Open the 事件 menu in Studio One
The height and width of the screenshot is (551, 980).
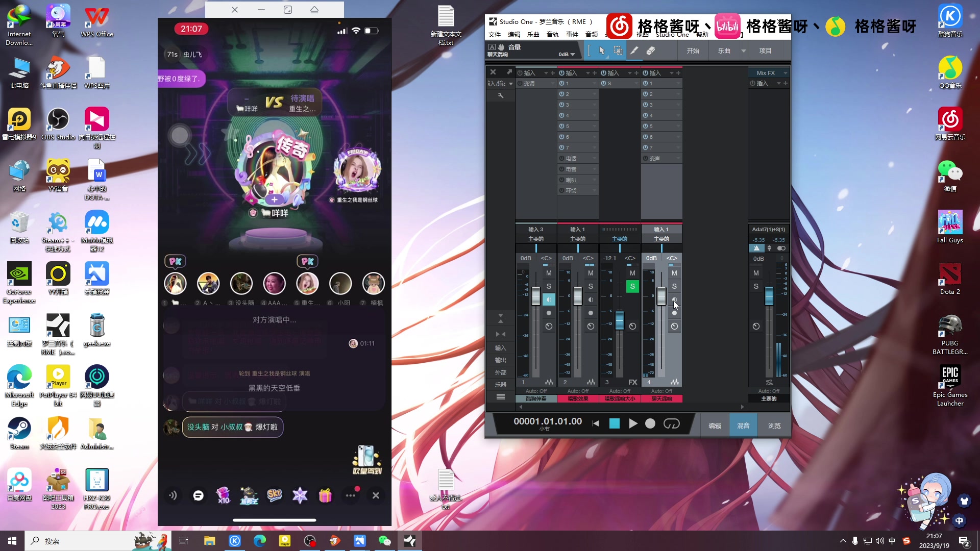tap(572, 34)
